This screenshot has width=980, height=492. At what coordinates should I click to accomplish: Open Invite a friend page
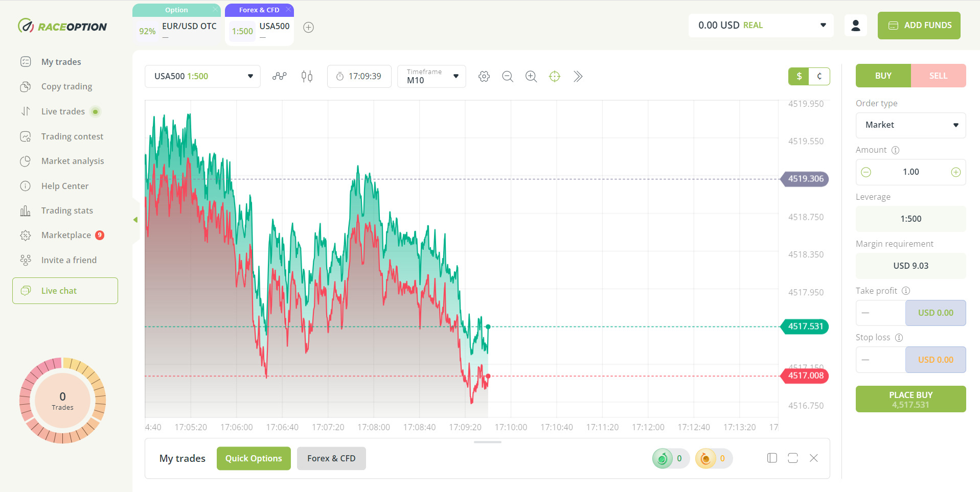pyautogui.click(x=58, y=260)
